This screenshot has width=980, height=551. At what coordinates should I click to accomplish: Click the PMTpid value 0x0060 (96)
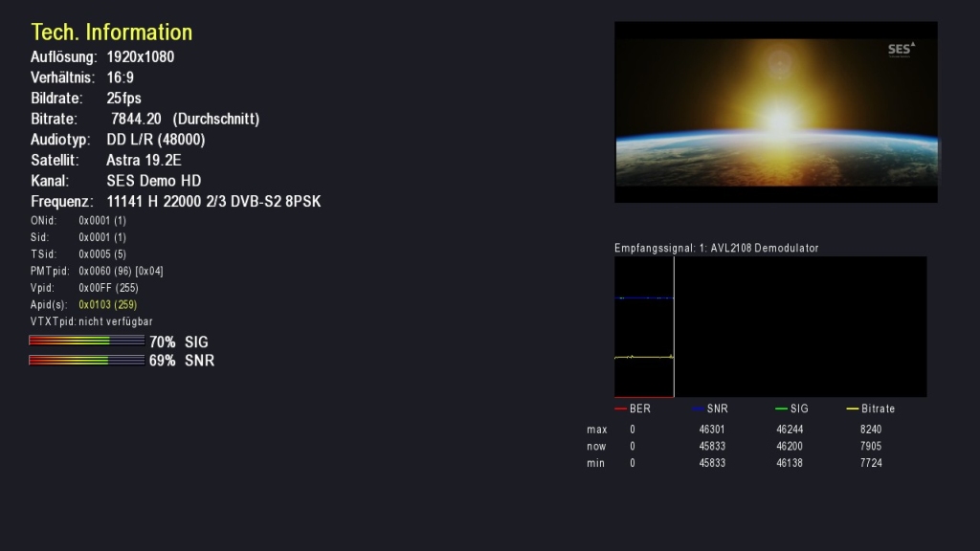(x=104, y=271)
